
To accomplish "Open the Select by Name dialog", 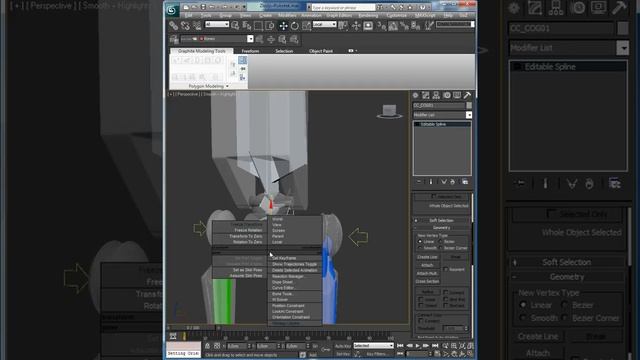I will pos(247,25).
